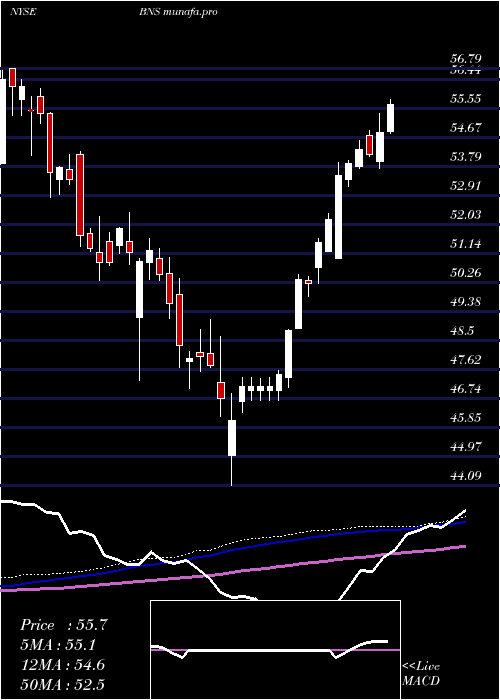Click the 5MA : 55.1 readout

pyautogui.click(x=58, y=645)
